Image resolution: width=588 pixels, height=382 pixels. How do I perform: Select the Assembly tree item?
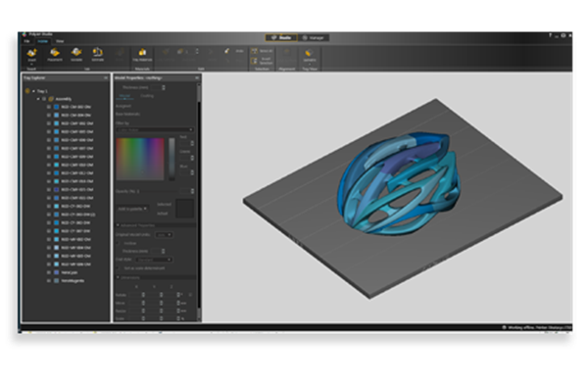pos(64,99)
